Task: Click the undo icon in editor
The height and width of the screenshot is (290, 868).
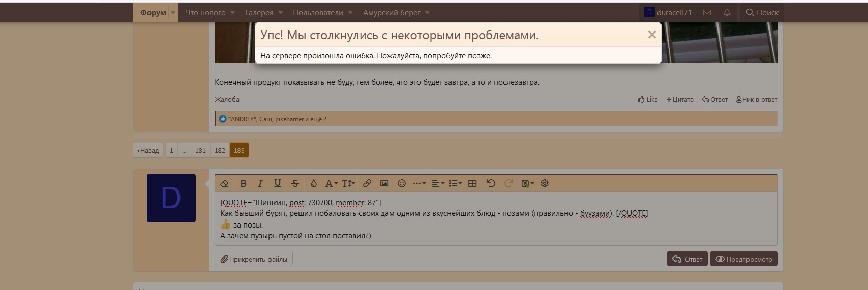Action: point(491,183)
